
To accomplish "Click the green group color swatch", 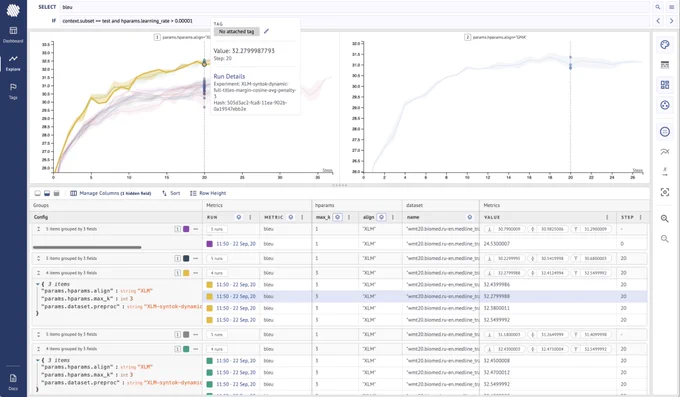I will tap(186, 349).
